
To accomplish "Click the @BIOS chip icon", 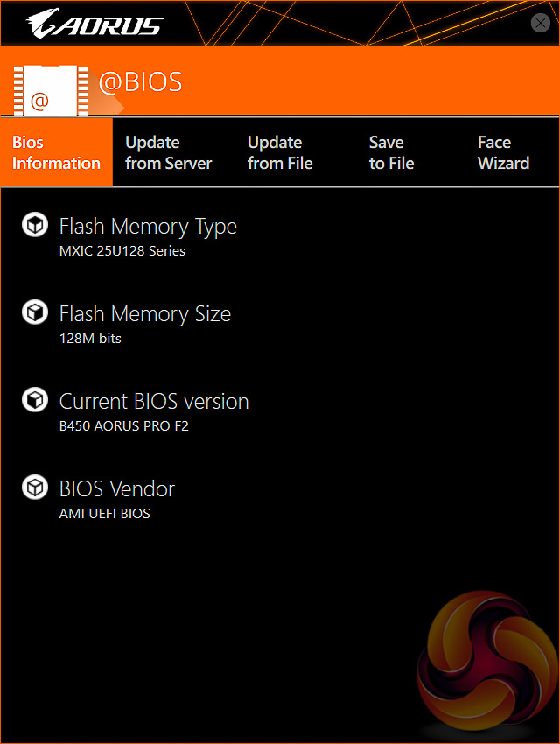I will coord(45,88).
